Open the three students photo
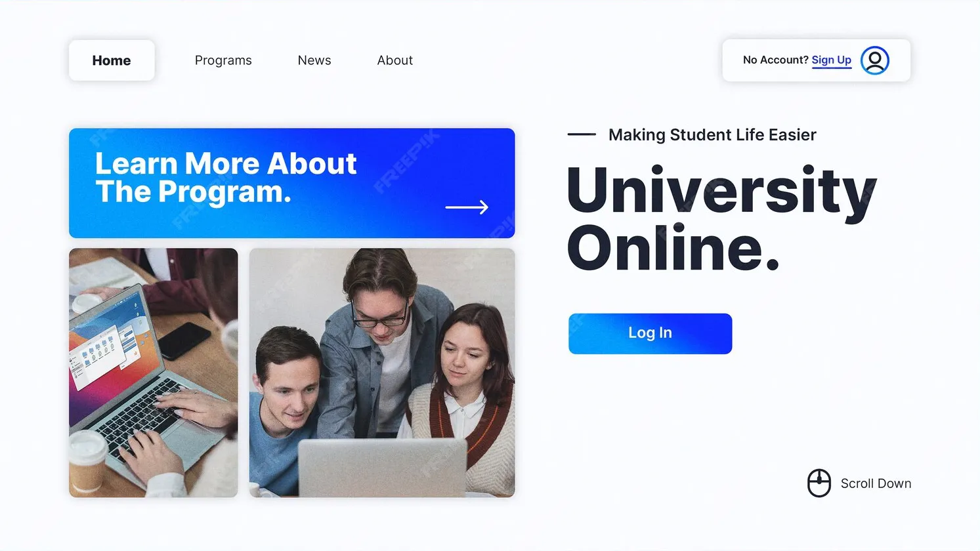The width and height of the screenshot is (980, 551). 382,373
